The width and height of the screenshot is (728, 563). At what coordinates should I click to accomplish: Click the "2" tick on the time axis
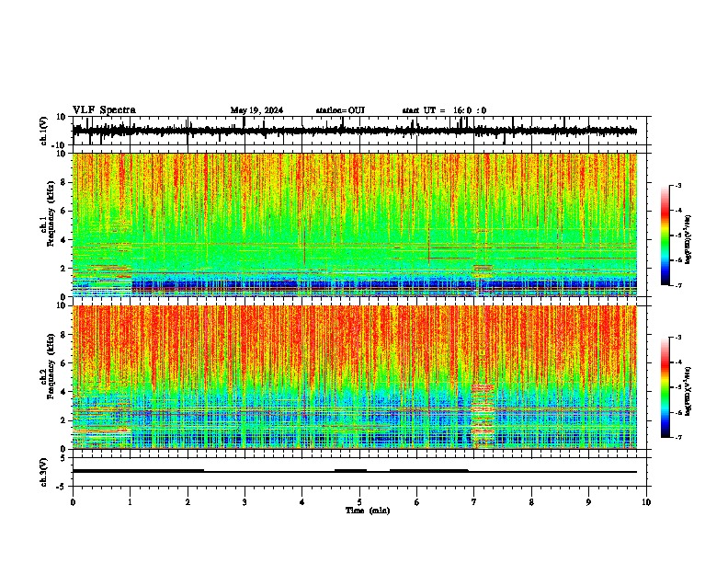click(x=188, y=502)
